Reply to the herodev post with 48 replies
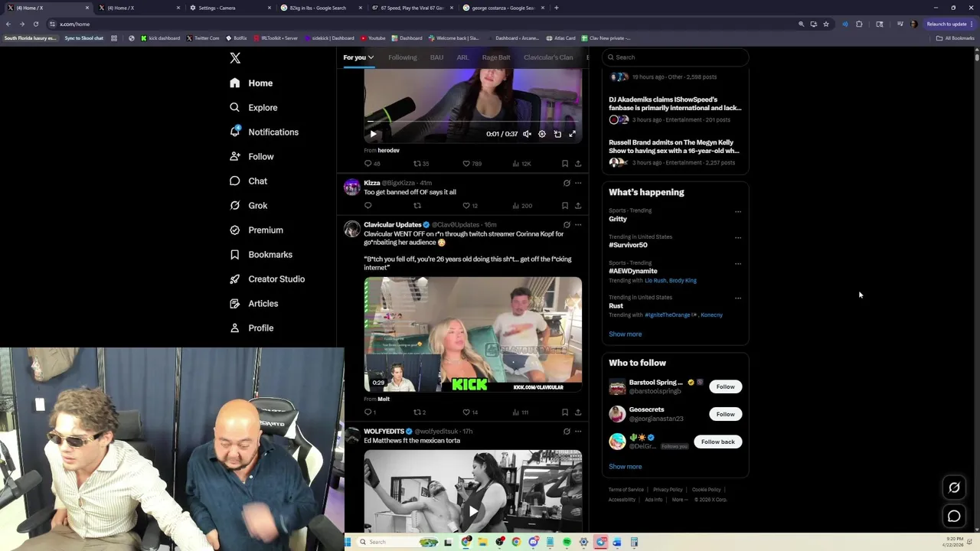The height and width of the screenshot is (551, 980). [x=372, y=163]
